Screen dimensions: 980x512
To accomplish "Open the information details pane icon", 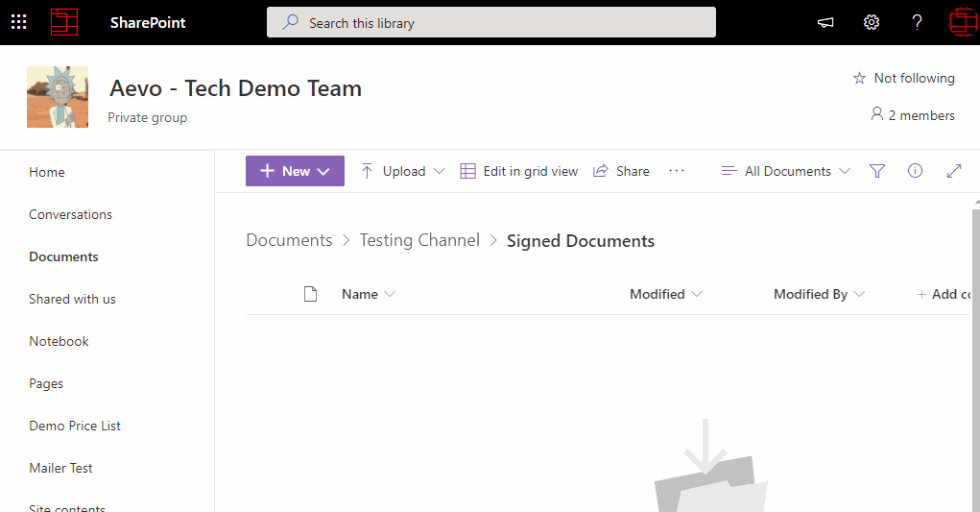I will pyautogui.click(x=915, y=171).
